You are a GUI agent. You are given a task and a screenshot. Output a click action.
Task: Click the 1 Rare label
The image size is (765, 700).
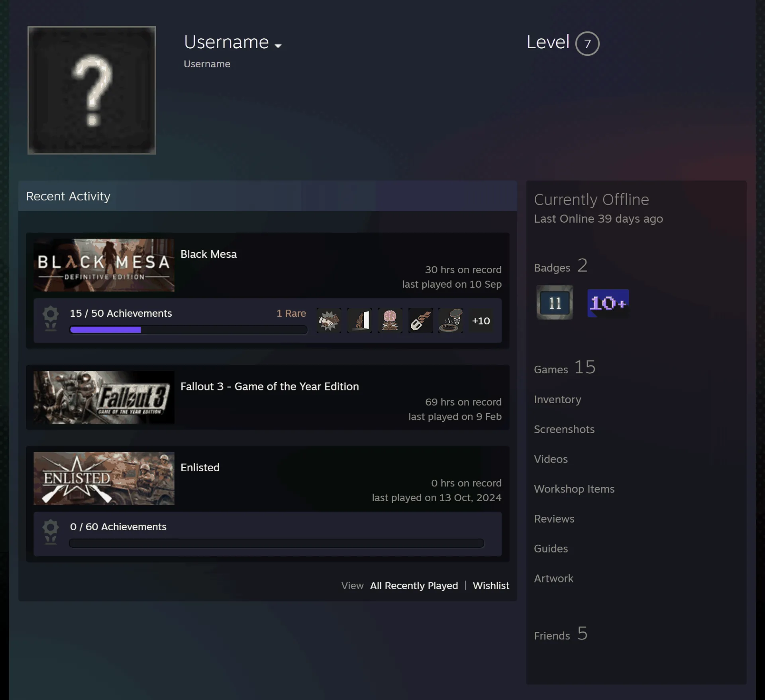pos(291,314)
